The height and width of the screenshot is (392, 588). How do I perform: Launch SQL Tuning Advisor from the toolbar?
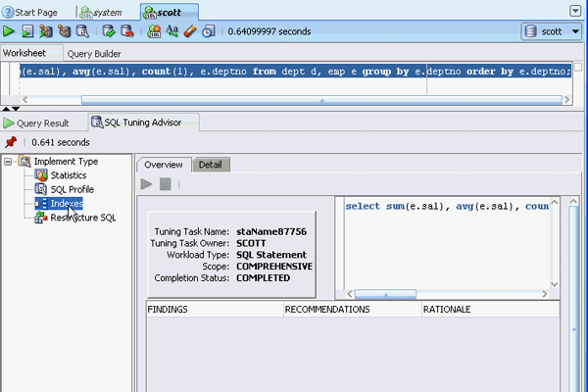[82, 31]
